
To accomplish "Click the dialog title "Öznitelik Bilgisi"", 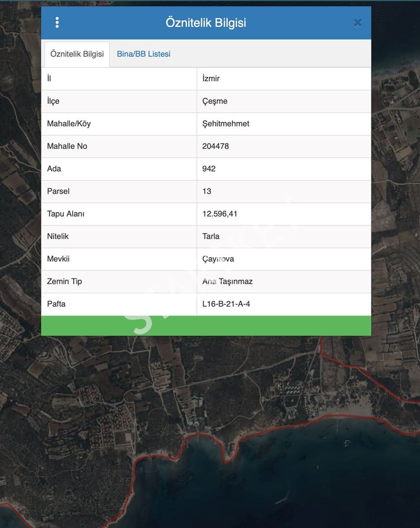I will click(206, 22).
